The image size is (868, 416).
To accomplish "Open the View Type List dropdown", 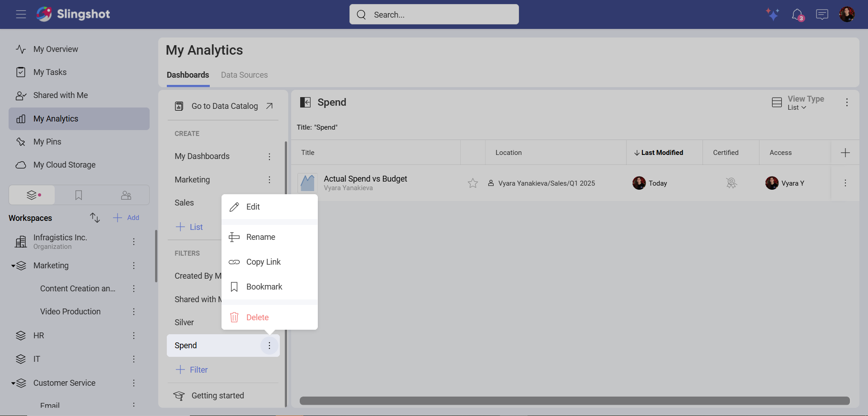I will [x=797, y=108].
